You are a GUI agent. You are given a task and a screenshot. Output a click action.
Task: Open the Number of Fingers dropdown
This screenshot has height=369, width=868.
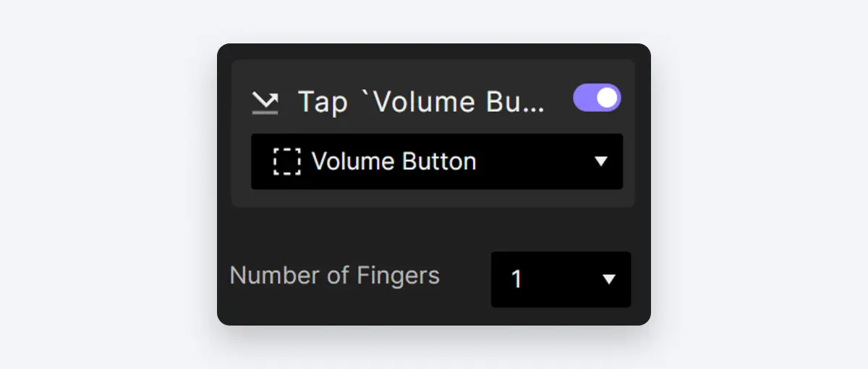[561, 279]
